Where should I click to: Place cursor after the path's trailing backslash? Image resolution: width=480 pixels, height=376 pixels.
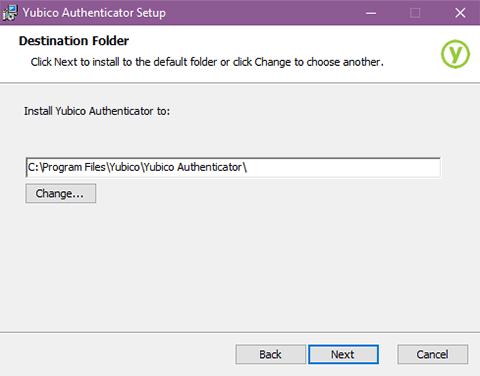[248, 167]
